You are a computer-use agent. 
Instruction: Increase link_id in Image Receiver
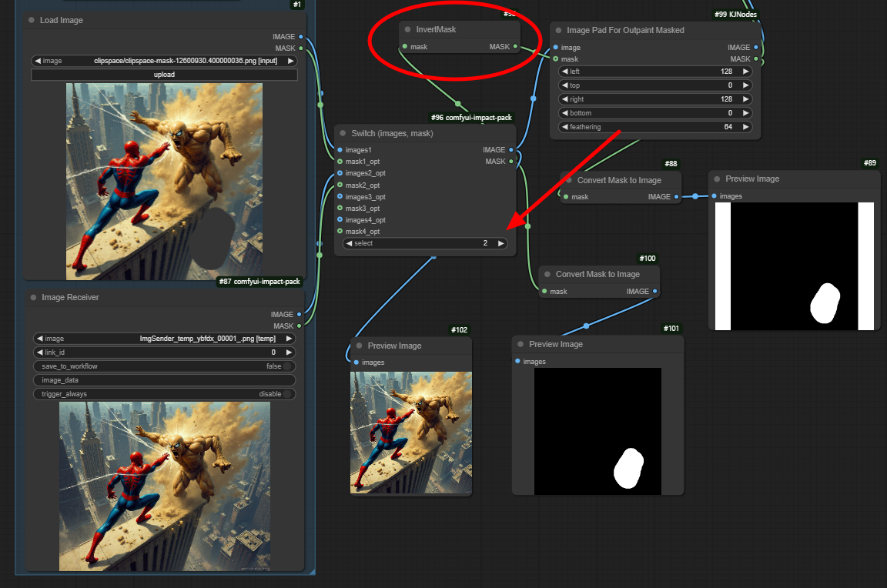[289, 352]
